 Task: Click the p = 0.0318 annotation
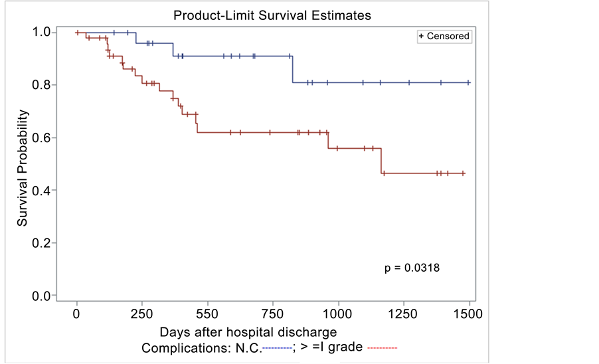coord(412,268)
